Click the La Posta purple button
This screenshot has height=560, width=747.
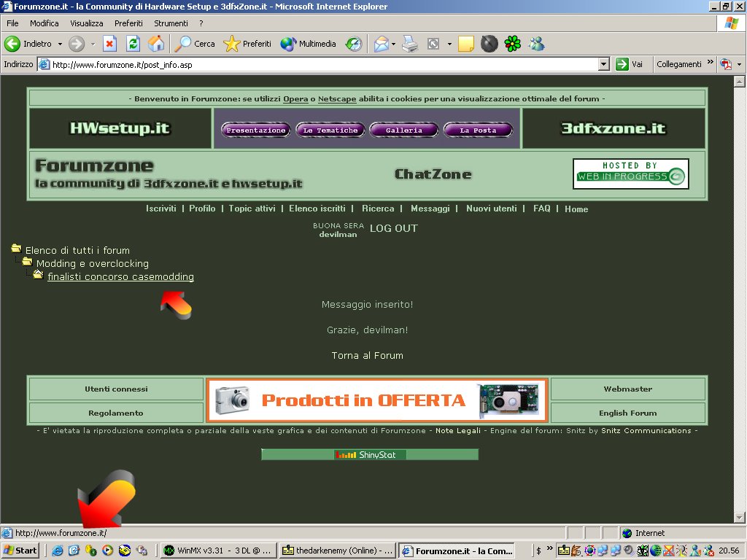[x=478, y=130]
